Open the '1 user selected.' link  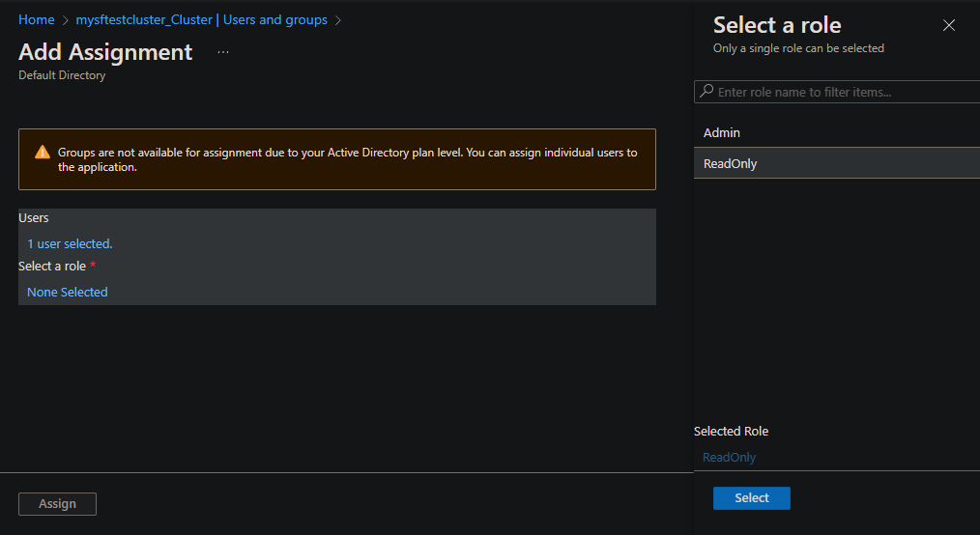[x=70, y=243]
